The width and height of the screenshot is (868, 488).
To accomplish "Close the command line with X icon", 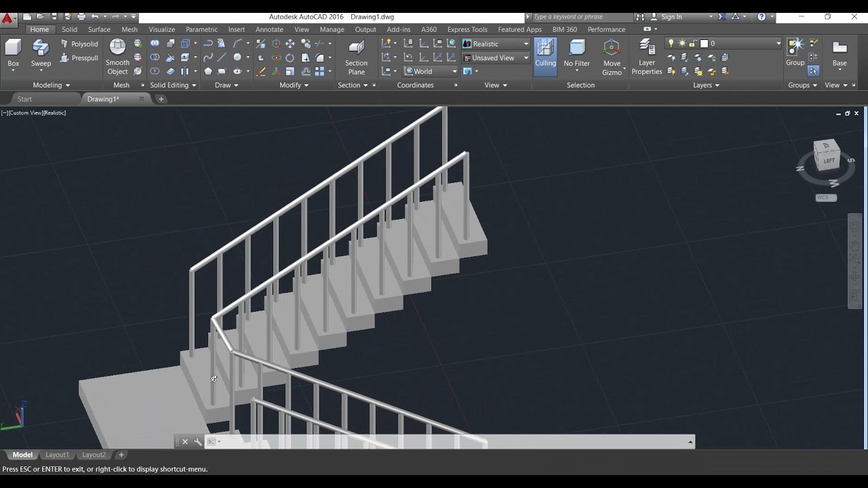I will coord(185,442).
